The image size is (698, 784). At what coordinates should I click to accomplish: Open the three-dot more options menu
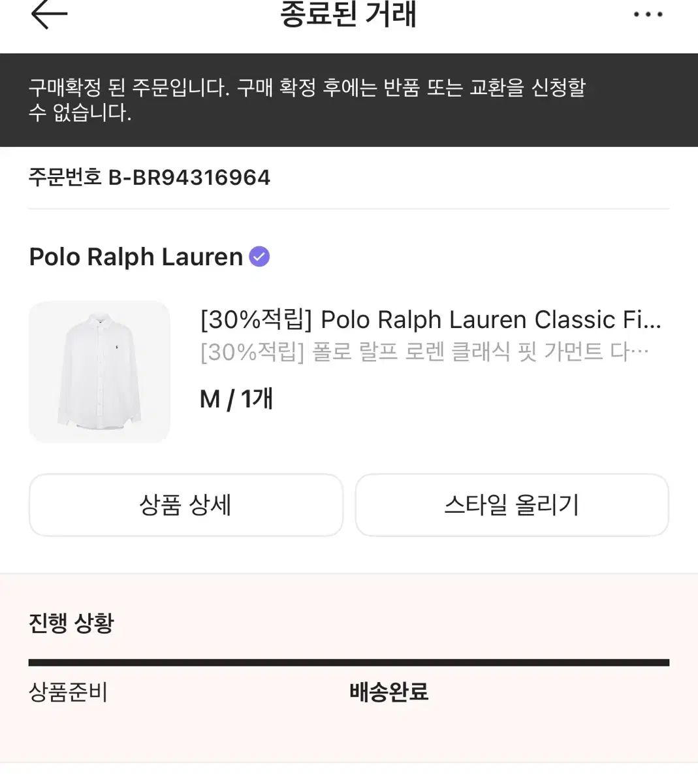tap(648, 14)
